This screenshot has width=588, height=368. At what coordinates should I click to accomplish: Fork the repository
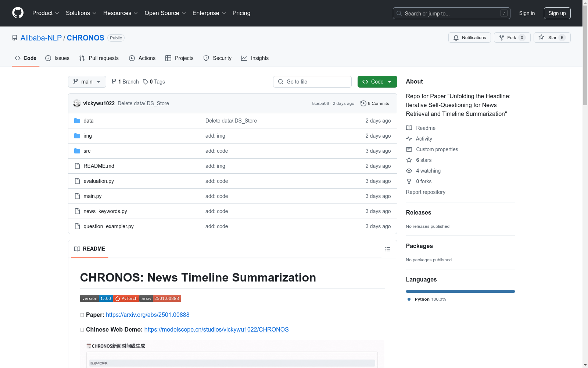(x=512, y=38)
